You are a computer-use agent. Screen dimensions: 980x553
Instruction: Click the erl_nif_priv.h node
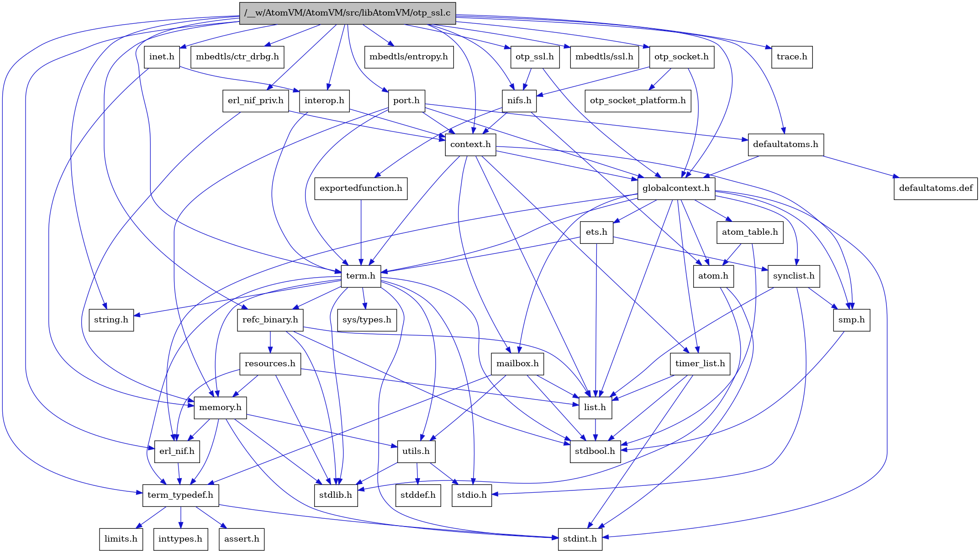click(x=256, y=100)
